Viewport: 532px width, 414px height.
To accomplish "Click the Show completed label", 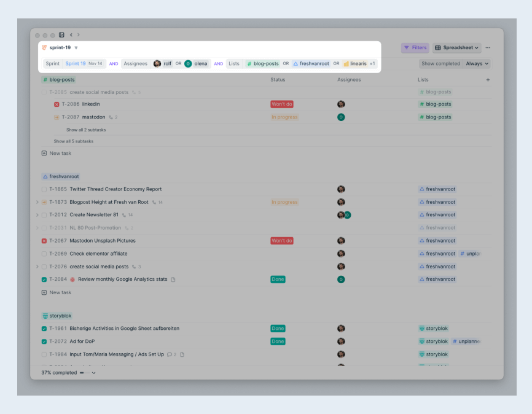I will [440, 63].
